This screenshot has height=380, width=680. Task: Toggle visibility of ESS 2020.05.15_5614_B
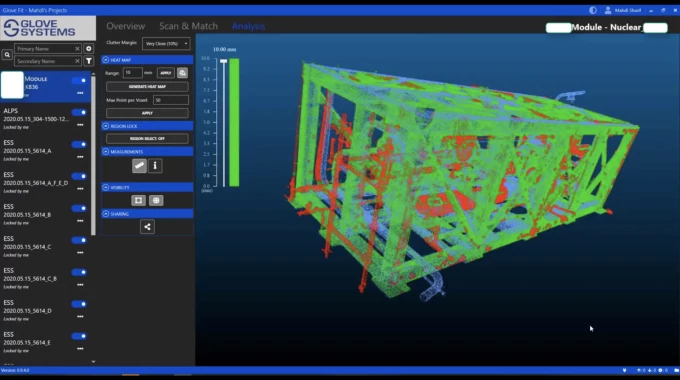click(x=79, y=208)
